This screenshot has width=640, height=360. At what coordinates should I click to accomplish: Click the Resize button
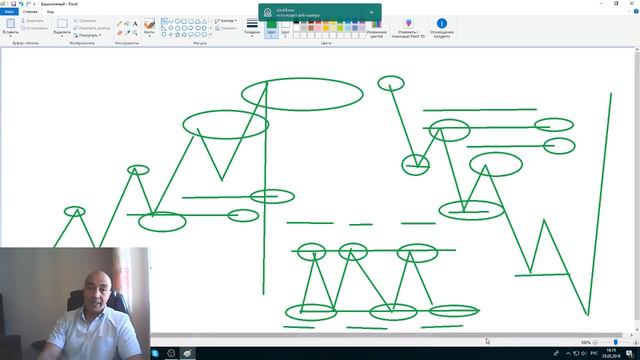[92, 28]
